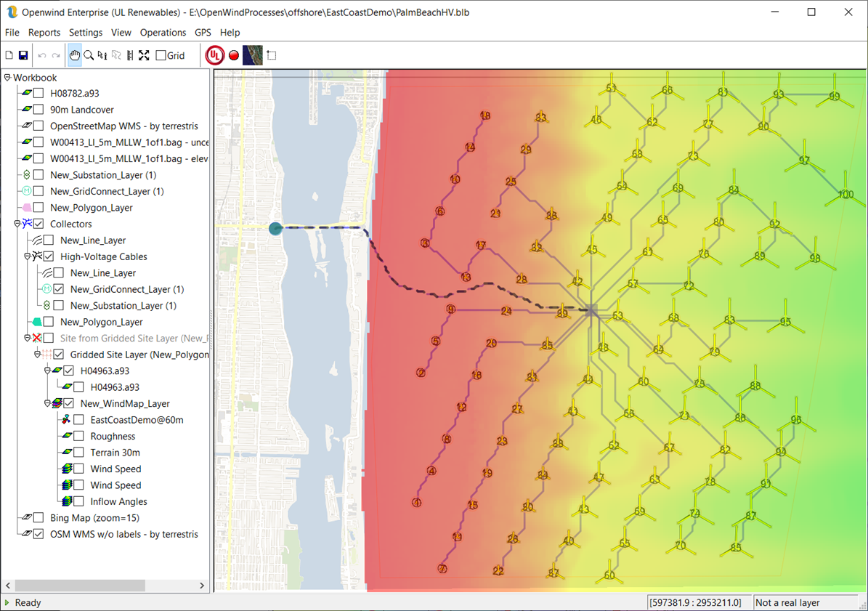Click the teal polygon icon of New_Polygon_Layer

[37, 322]
